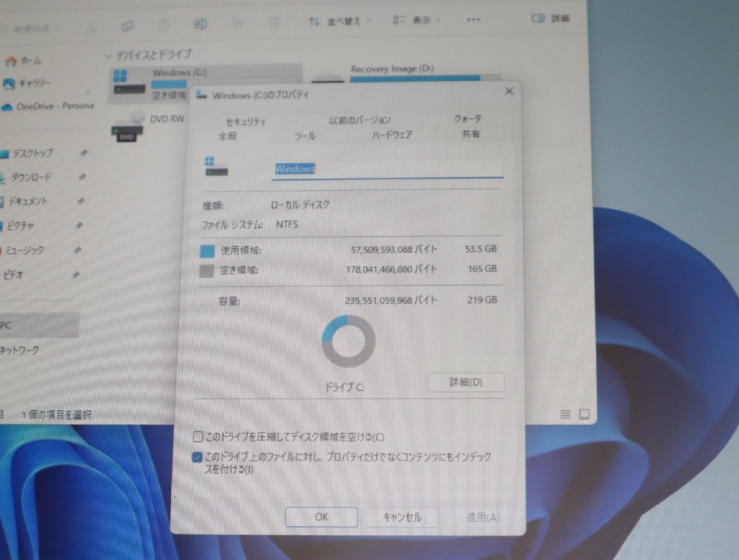The width and height of the screenshot is (739, 560).
Task: Click the 165 GB free space value
Action: pos(482,269)
